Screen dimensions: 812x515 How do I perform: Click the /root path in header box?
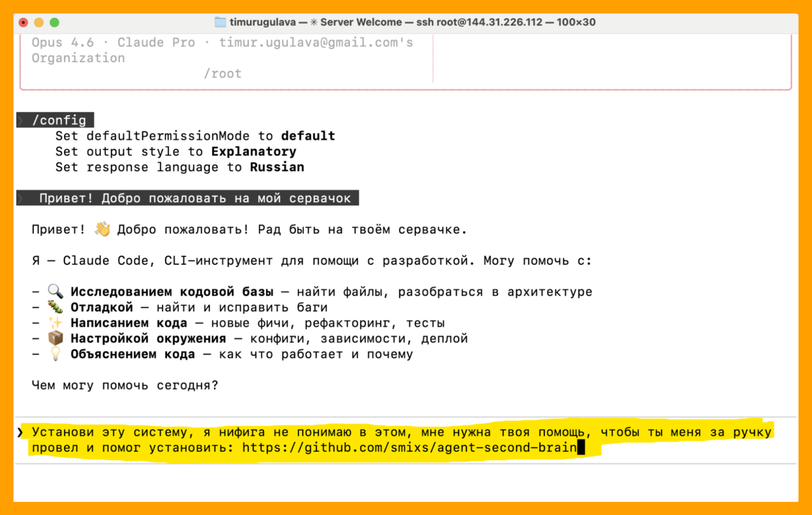pyautogui.click(x=223, y=73)
